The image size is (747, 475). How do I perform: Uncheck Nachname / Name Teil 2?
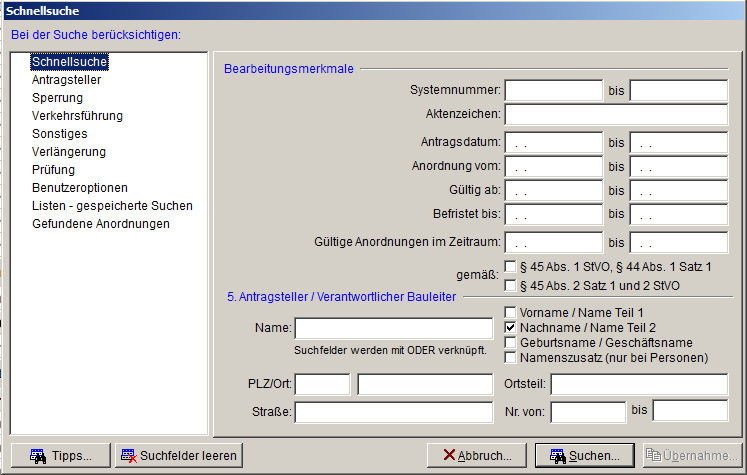coord(510,327)
